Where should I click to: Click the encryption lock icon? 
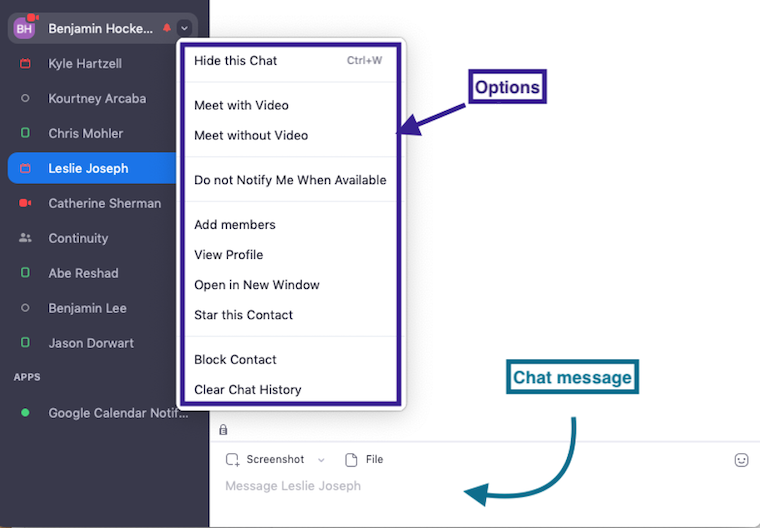(x=223, y=430)
